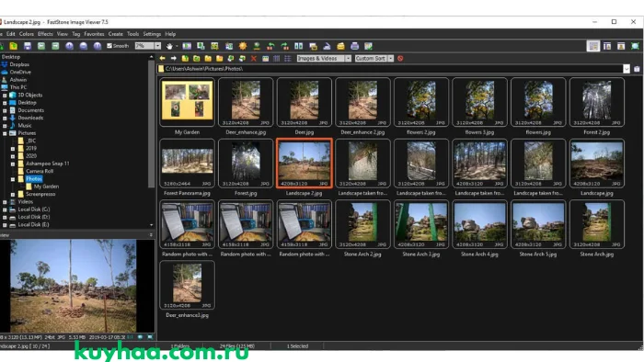This screenshot has height=362, width=644.
Task: Select Dropbox in the folder tree
Action: [19, 64]
